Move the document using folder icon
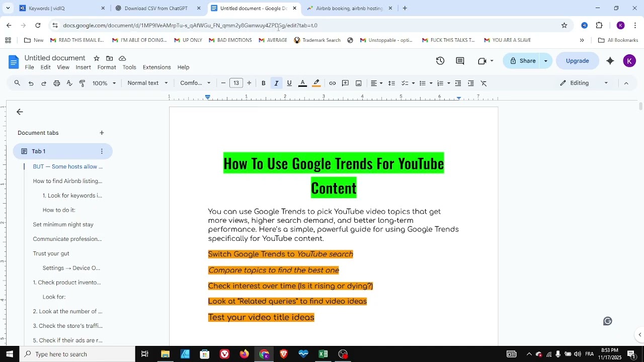The width and height of the screenshot is (644, 362). click(109, 58)
